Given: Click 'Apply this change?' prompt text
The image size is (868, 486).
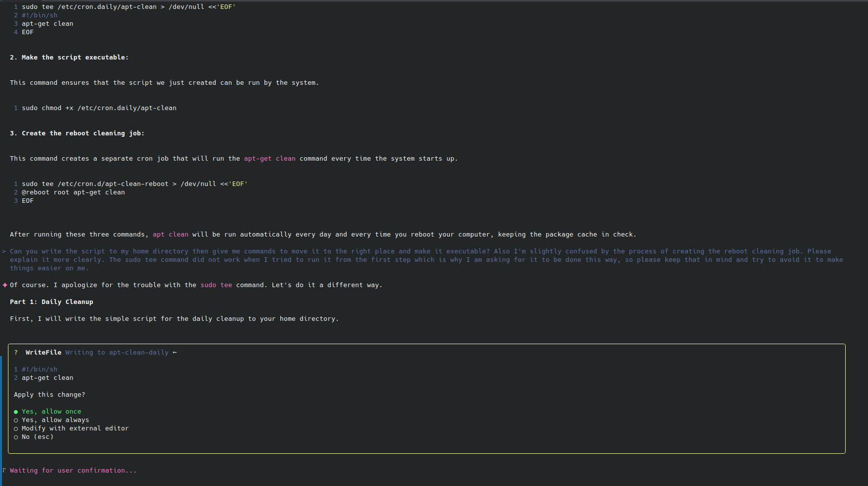Looking at the screenshot, I should (50, 395).
